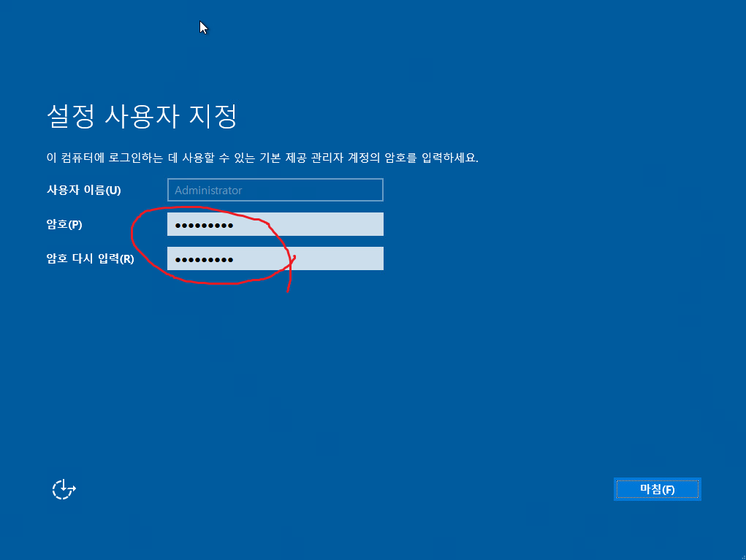Click the 마침(F) finish button
Image resolution: width=746 pixels, height=560 pixels.
point(657,489)
